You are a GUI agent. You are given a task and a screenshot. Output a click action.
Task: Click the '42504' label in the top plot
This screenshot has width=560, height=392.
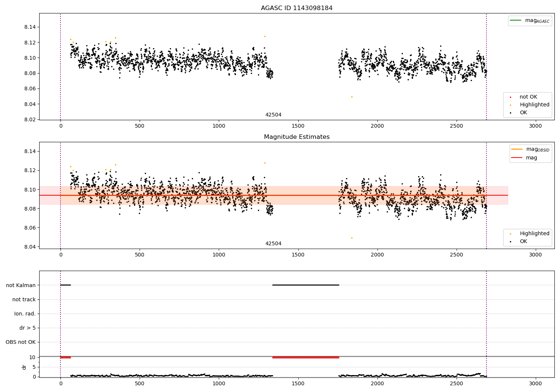coord(273,115)
